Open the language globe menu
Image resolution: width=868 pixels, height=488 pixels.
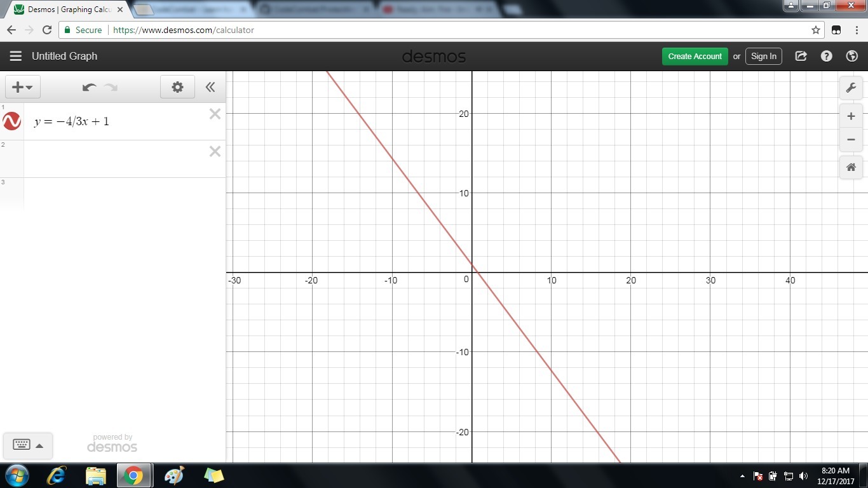point(852,56)
